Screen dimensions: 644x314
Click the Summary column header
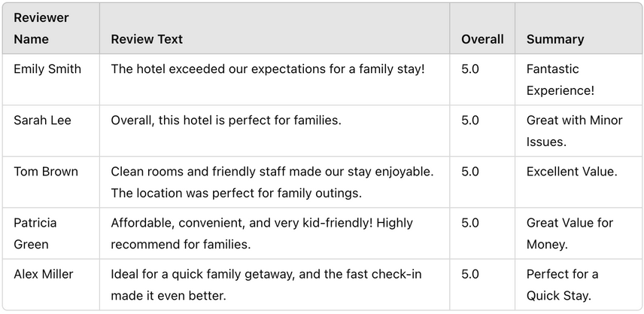click(579, 29)
